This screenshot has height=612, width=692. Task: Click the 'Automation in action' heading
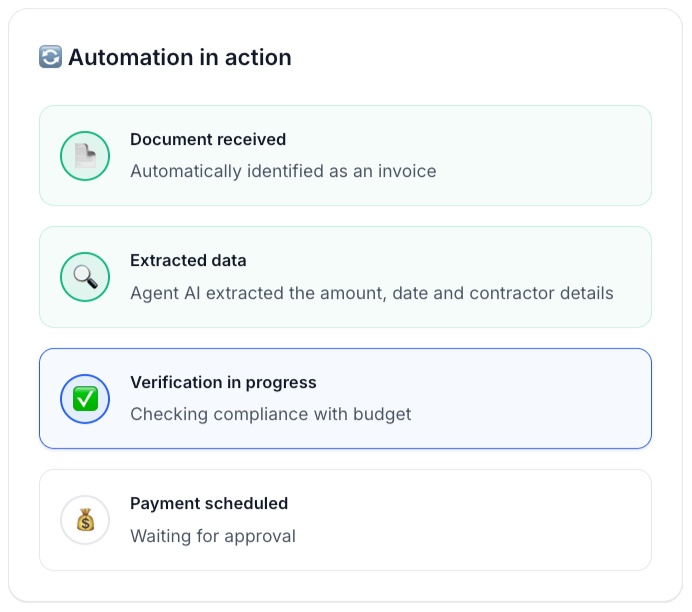point(180,57)
